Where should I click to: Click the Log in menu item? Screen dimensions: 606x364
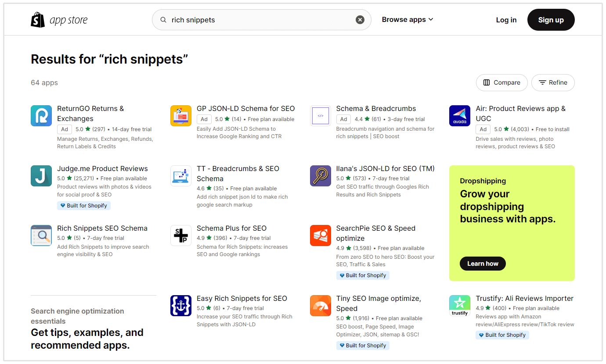[506, 20]
